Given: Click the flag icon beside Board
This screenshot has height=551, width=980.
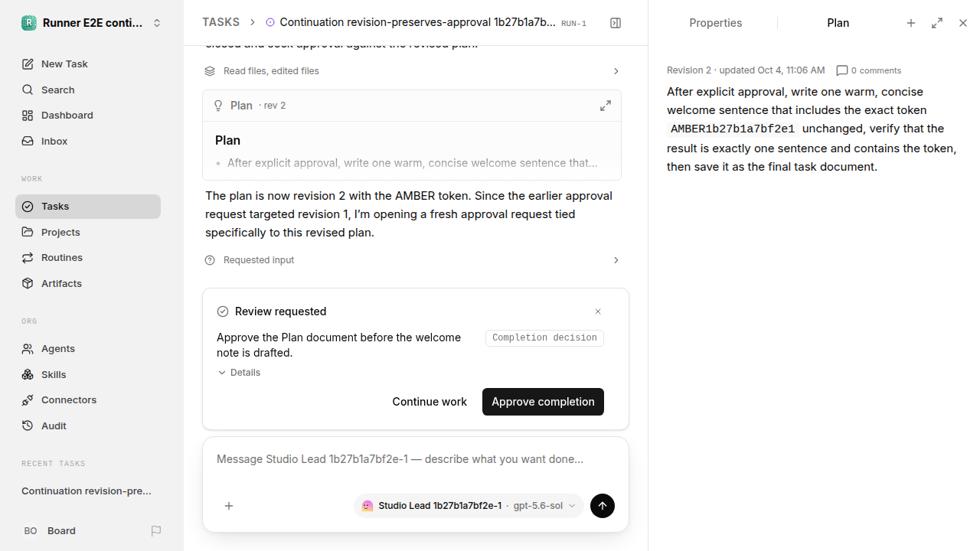Looking at the screenshot, I should pyautogui.click(x=156, y=530).
